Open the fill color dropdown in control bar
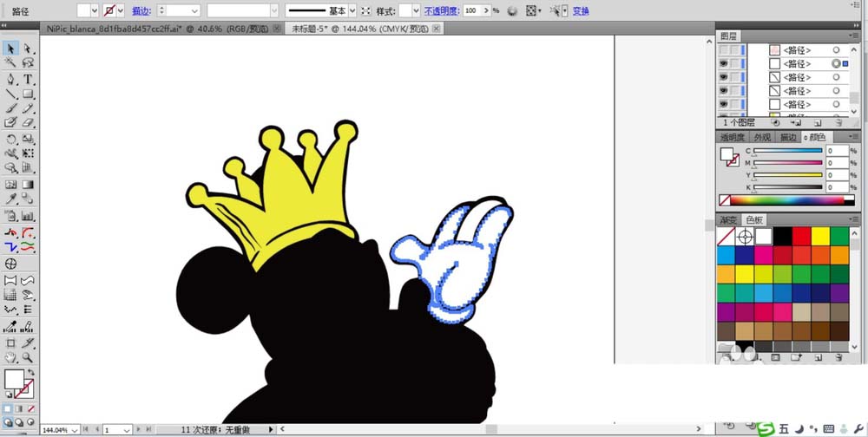Screen dimensions: 868x437 click(94, 10)
